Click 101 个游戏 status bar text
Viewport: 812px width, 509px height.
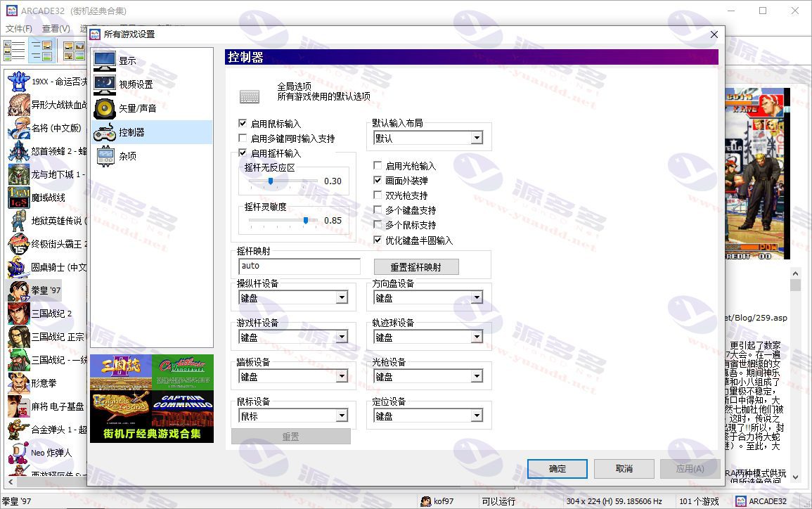699,501
